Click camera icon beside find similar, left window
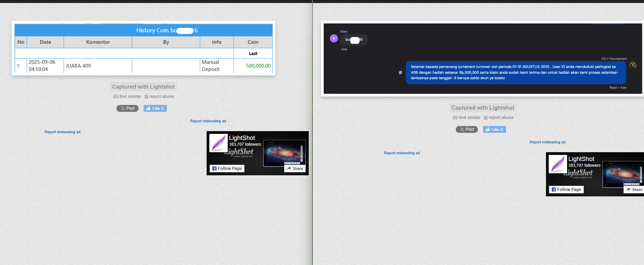The width and height of the screenshot is (644, 265). [116, 96]
